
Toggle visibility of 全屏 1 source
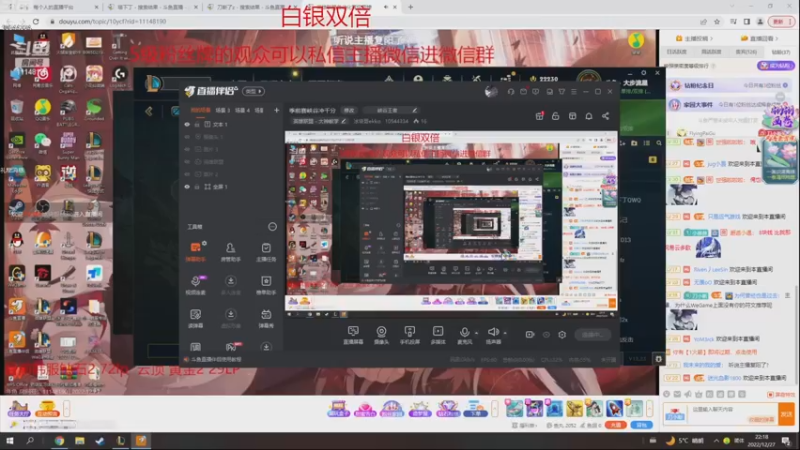[x=187, y=187]
